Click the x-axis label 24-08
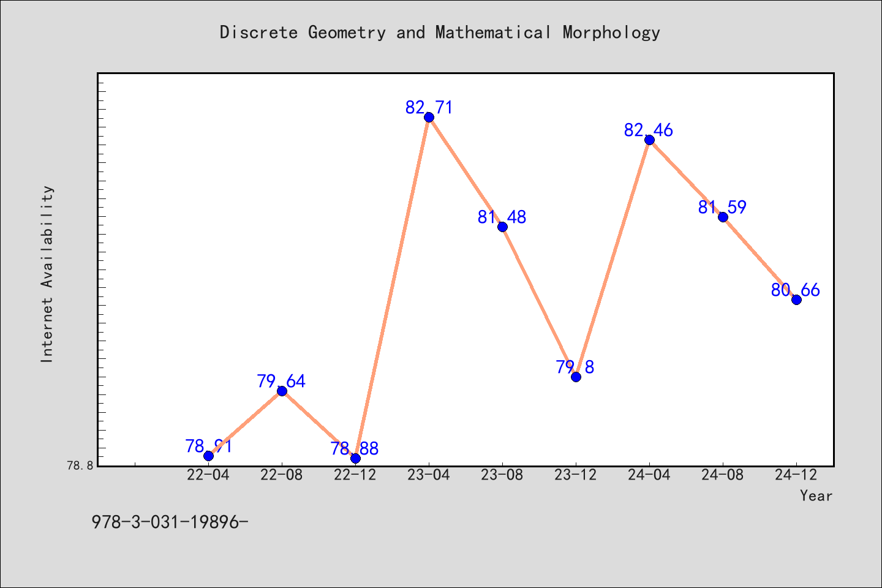Image resolution: width=882 pixels, height=588 pixels. (723, 475)
